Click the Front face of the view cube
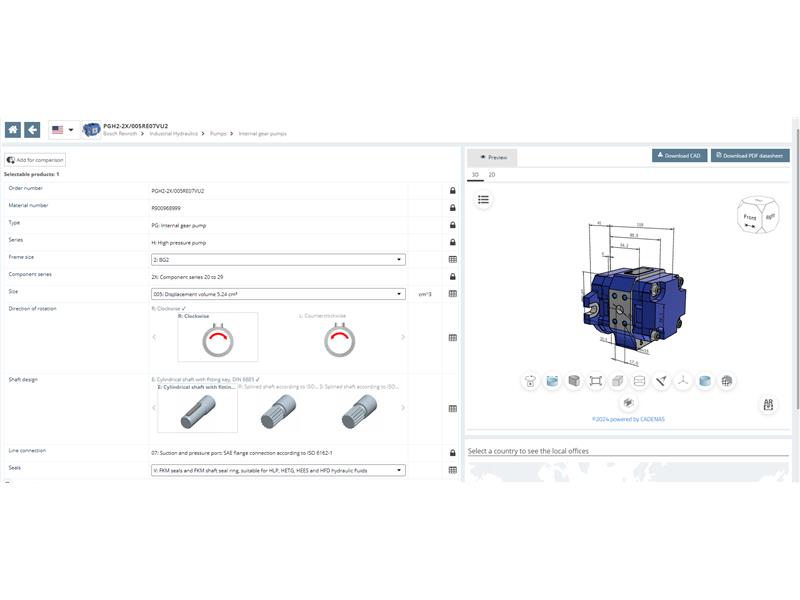The image size is (800, 600). click(x=749, y=218)
